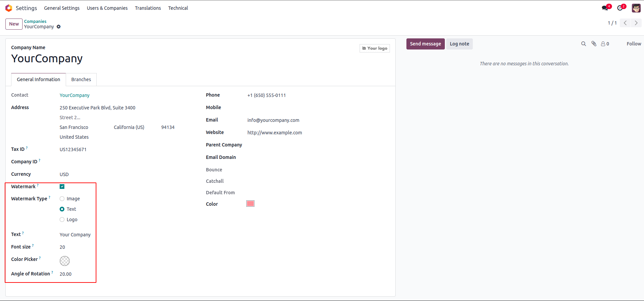Open Font size help tooltip
Screen dimensions: 644x301
tap(33, 245)
